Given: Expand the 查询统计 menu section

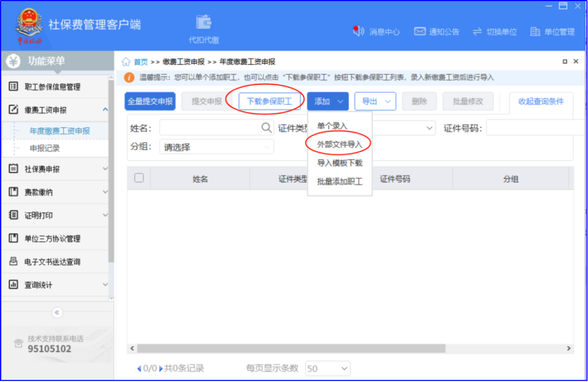Looking at the screenshot, I should (x=106, y=285).
